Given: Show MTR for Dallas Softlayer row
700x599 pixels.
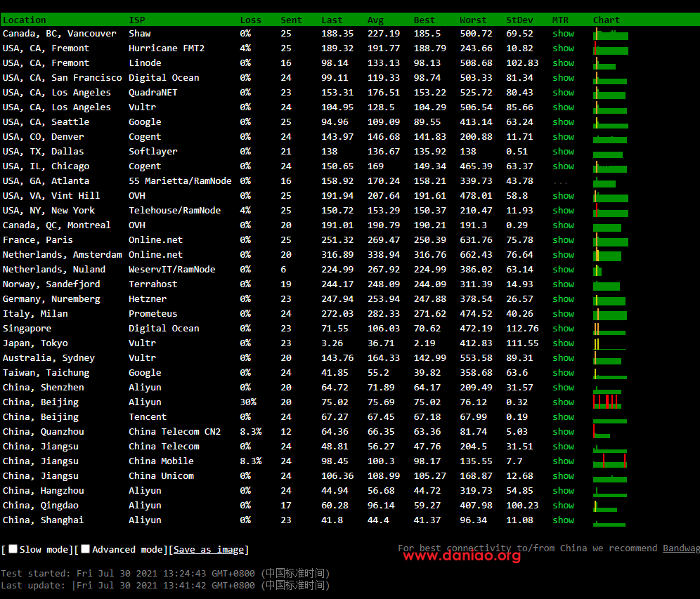Looking at the screenshot, I should point(563,151).
